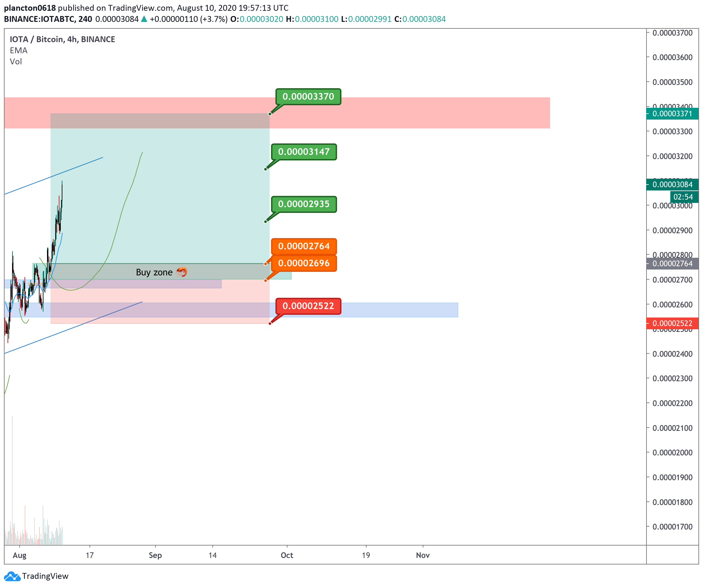Click the 17 date label on time axis
703x588 pixels.
tap(90, 556)
